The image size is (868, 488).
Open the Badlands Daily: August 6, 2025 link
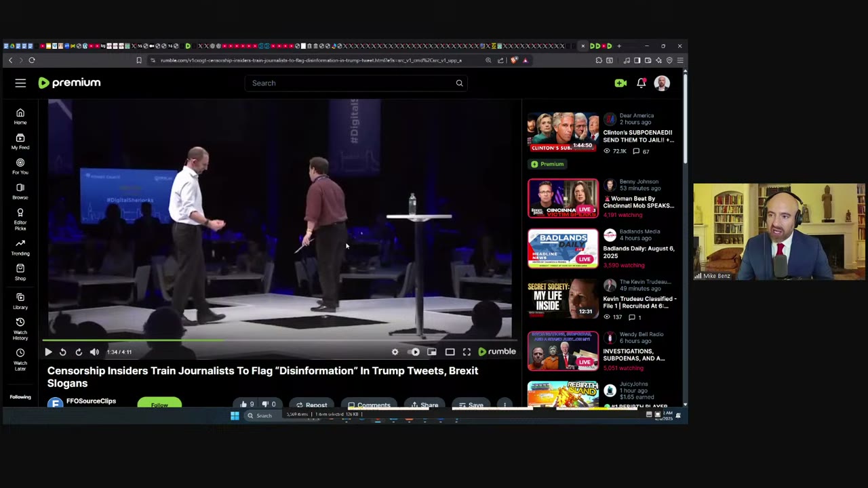[x=639, y=252]
